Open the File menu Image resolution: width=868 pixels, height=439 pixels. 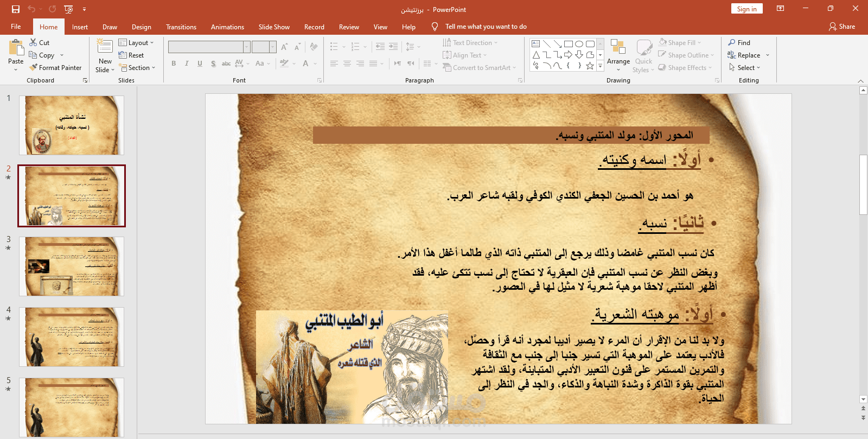coord(16,27)
